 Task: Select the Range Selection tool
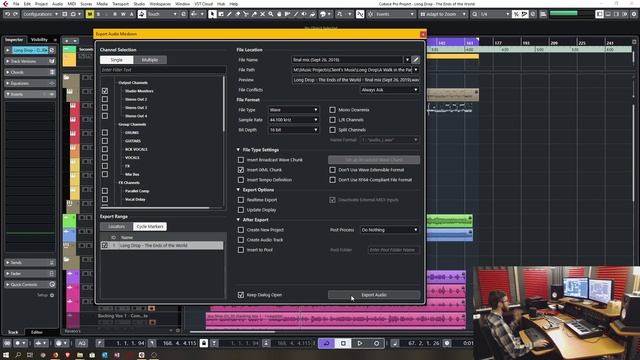[221, 14]
